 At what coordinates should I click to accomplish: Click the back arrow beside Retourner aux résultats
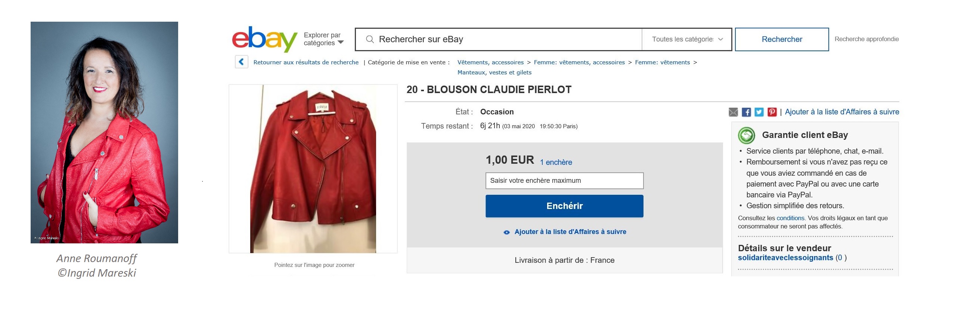click(x=242, y=62)
